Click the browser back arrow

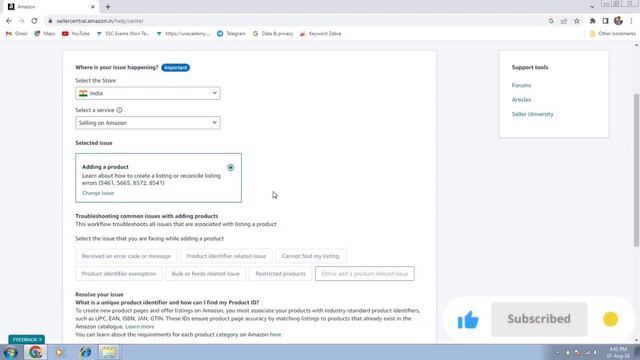tap(9, 21)
